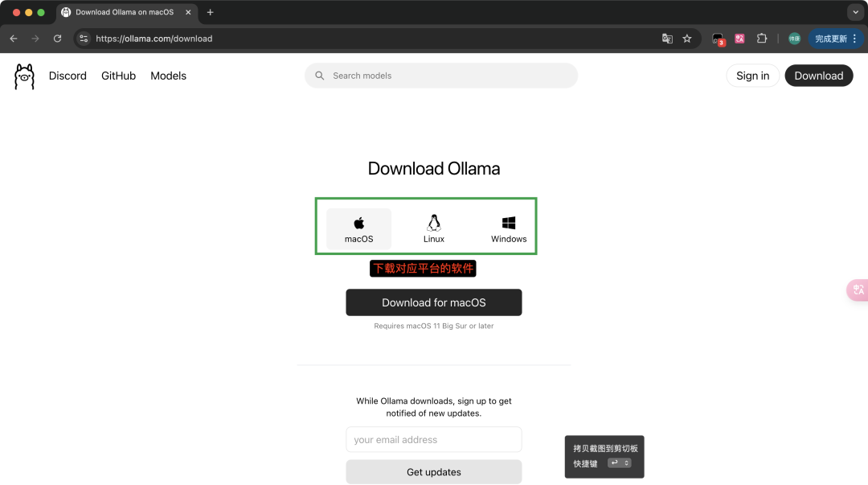Open site information icon in address bar
Image resolution: width=868 pixels, height=485 pixels.
84,39
